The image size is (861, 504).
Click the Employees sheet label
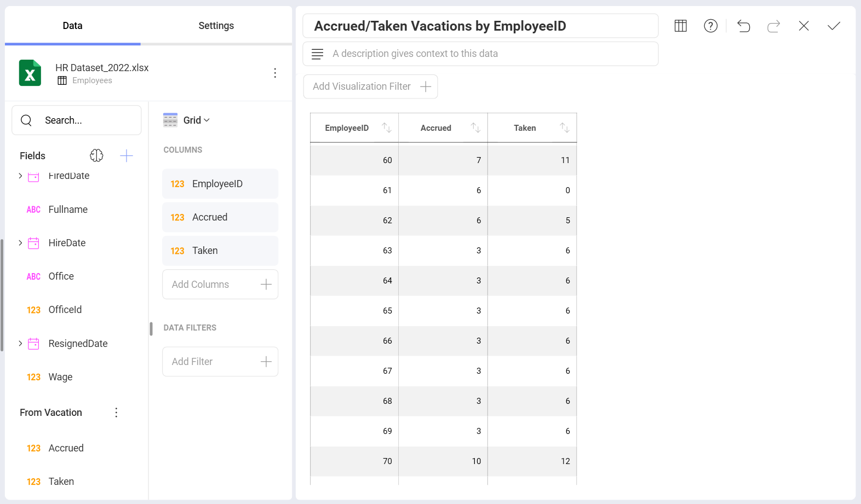coord(92,80)
